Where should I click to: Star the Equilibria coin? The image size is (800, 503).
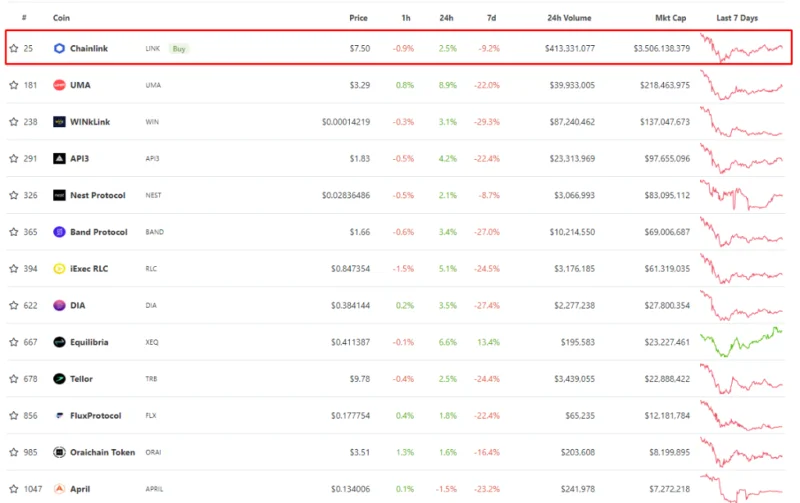(x=14, y=342)
